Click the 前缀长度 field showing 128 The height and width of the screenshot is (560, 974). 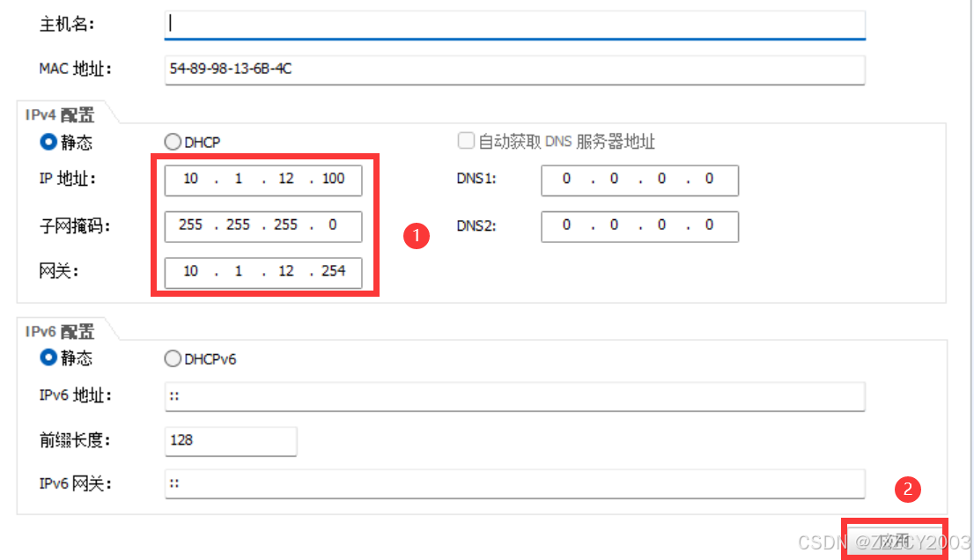[230, 440]
